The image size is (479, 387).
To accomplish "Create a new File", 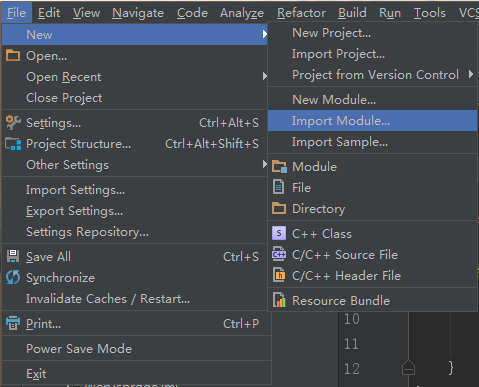I will (x=372, y=187).
